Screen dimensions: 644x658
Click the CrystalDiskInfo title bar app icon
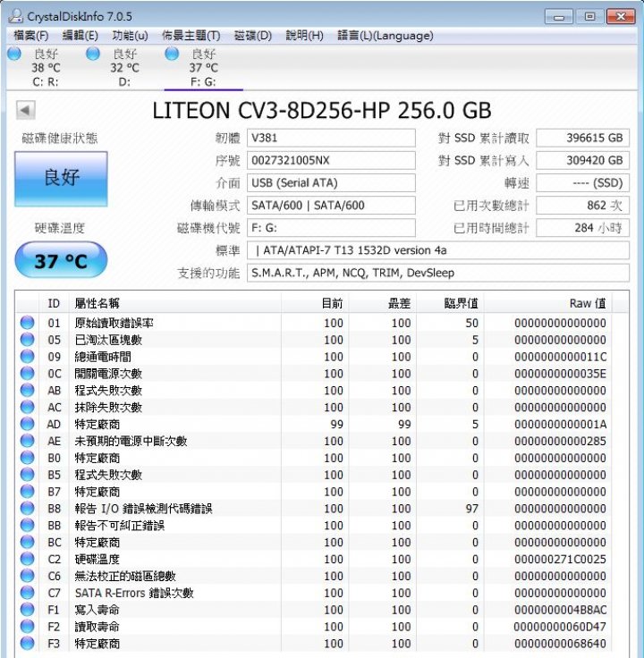[x=15, y=16]
